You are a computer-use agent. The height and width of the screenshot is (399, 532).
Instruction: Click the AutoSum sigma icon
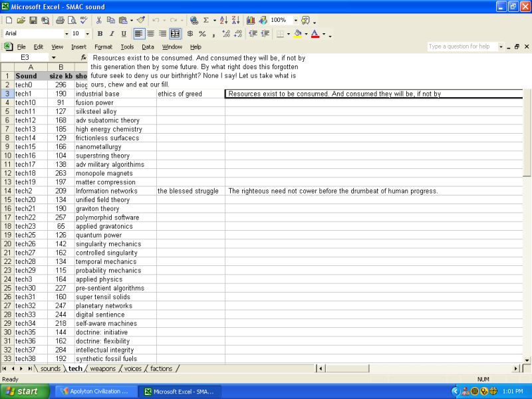click(x=206, y=21)
